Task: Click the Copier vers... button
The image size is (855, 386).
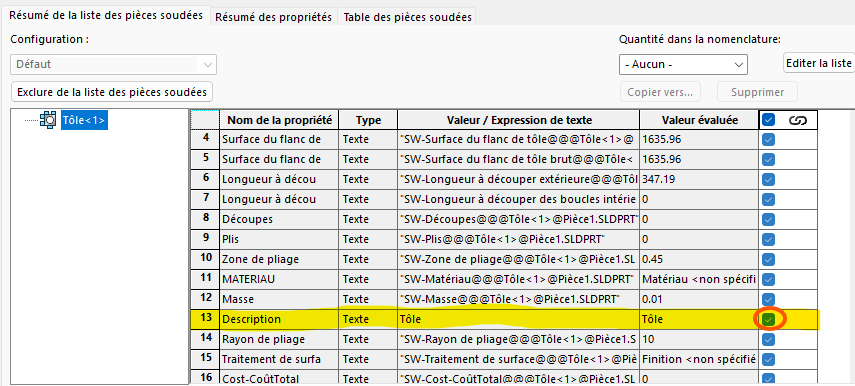Action: coord(660,92)
